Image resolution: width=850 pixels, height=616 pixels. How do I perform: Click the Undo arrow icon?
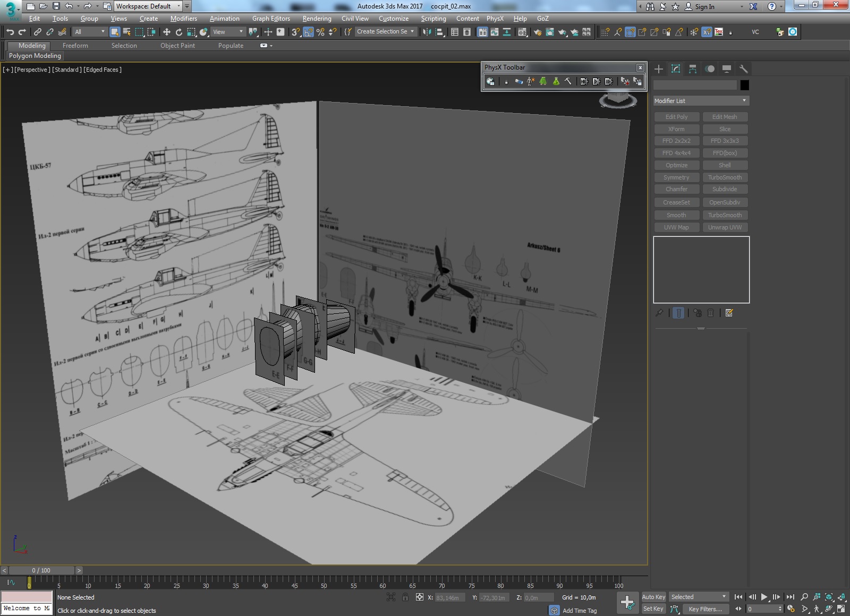click(10, 32)
